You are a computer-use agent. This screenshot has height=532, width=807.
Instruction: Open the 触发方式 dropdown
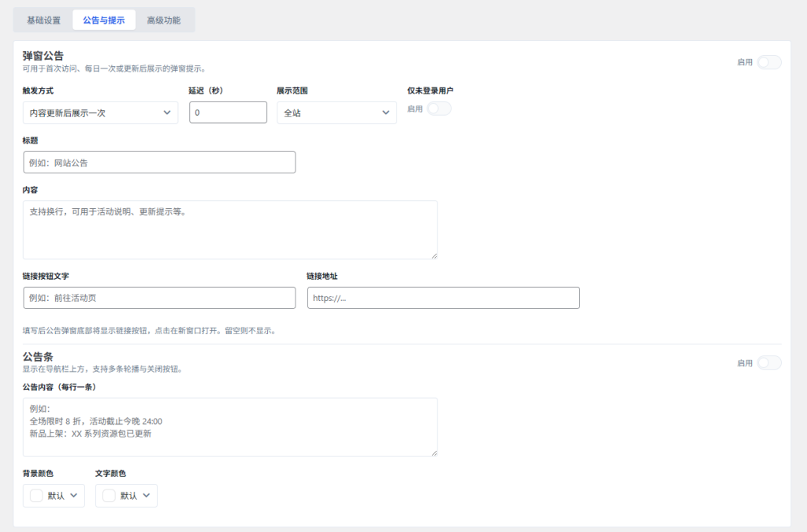pyautogui.click(x=100, y=113)
